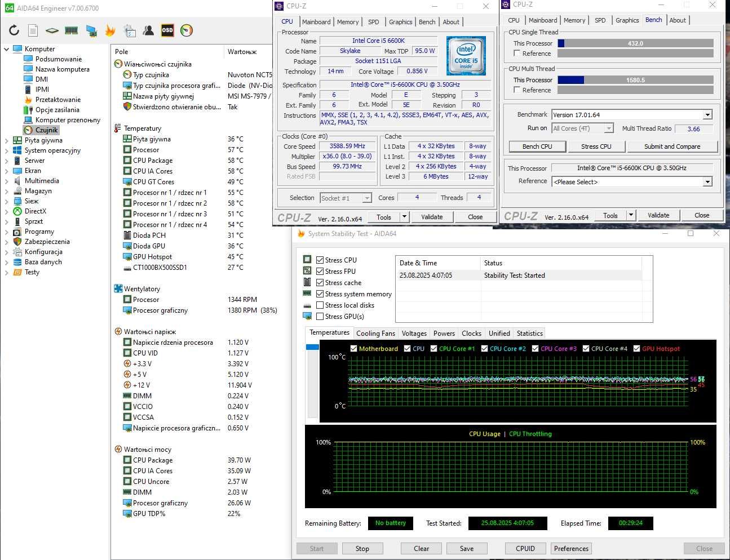
Task: Open the preferences checklist icon in AIDA64 toolbar
Action: (x=130, y=30)
